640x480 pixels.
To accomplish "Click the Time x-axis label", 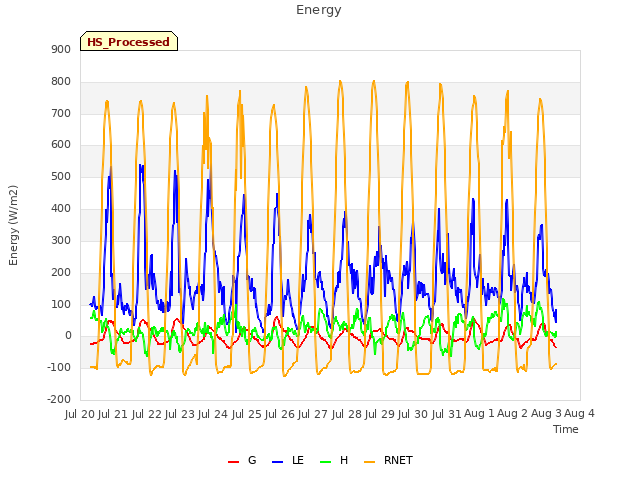I will tap(566, 429).
